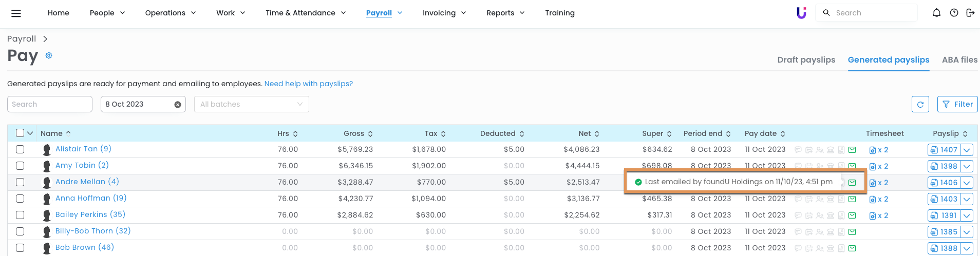Open the hamburger menu
This screenshot has width=980, height=256.
click(x=16, y=13)
